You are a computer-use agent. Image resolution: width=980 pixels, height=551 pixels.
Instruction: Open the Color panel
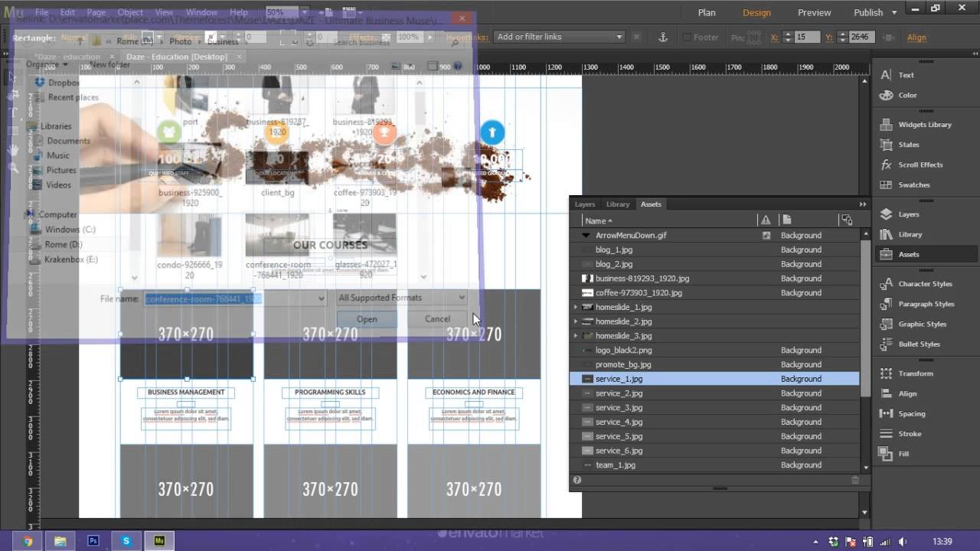tap(897, 95)
